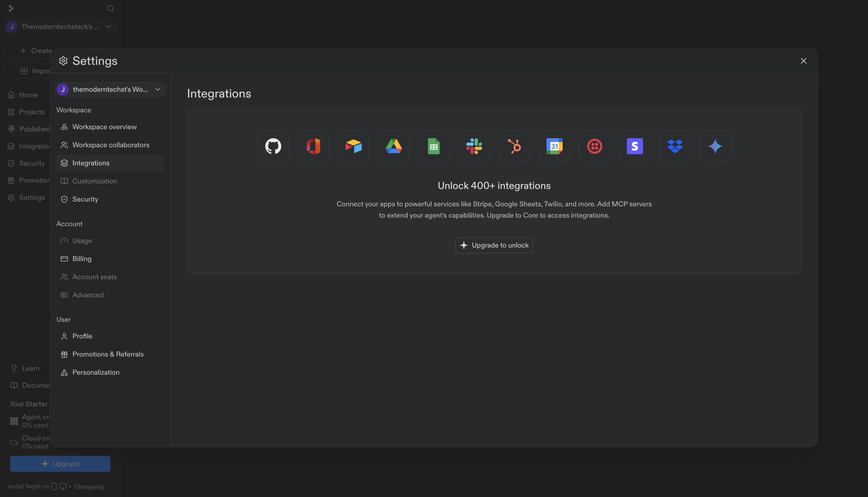Open Advanced account settings

click(x=110, y=295)
